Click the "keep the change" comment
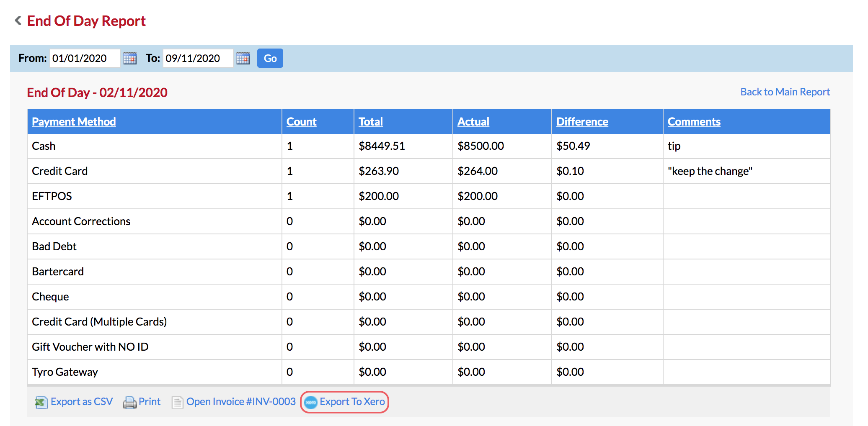Viewport: 868px width, 426px height. (710, 171)
